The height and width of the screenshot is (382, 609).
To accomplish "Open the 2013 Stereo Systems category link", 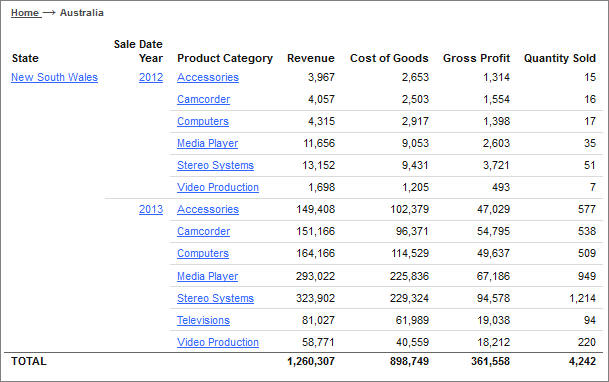I will tap(216, 298).
